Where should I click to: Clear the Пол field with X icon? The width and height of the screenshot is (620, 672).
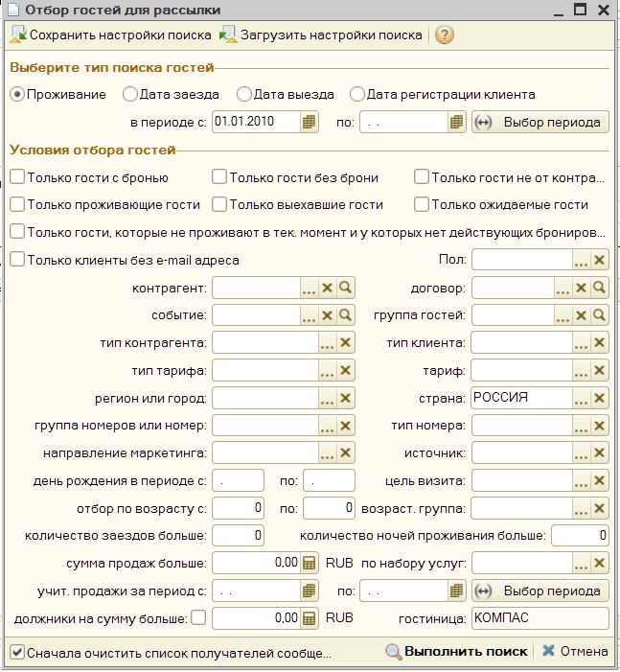coord(599,260)
